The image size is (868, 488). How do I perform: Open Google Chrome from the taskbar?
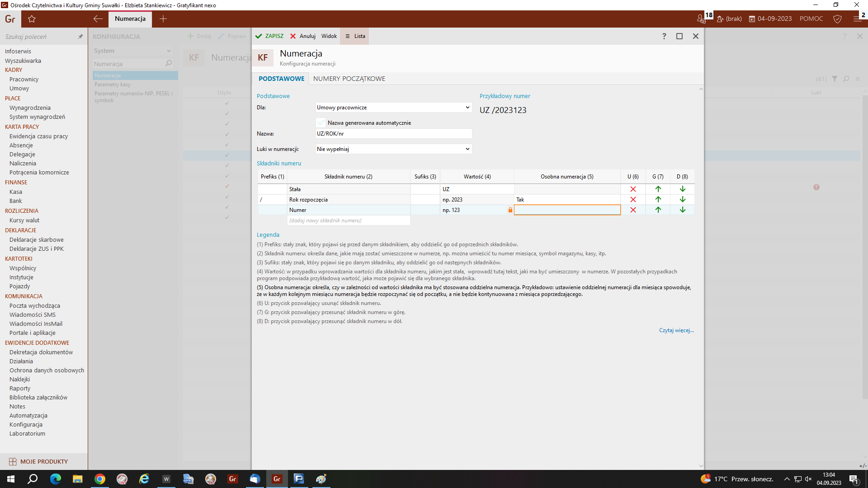click(x=100, y=479)
